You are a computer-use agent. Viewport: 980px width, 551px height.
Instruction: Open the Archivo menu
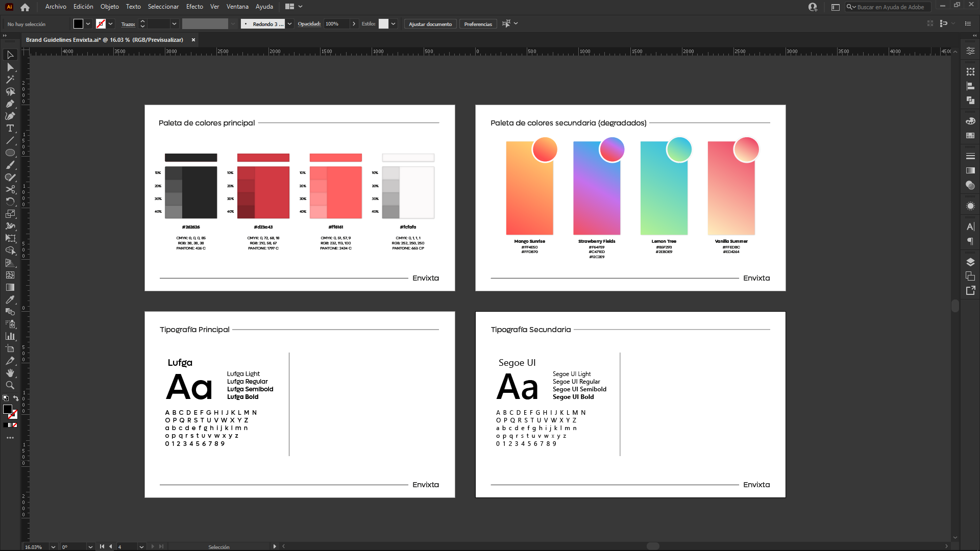point(56,7)
